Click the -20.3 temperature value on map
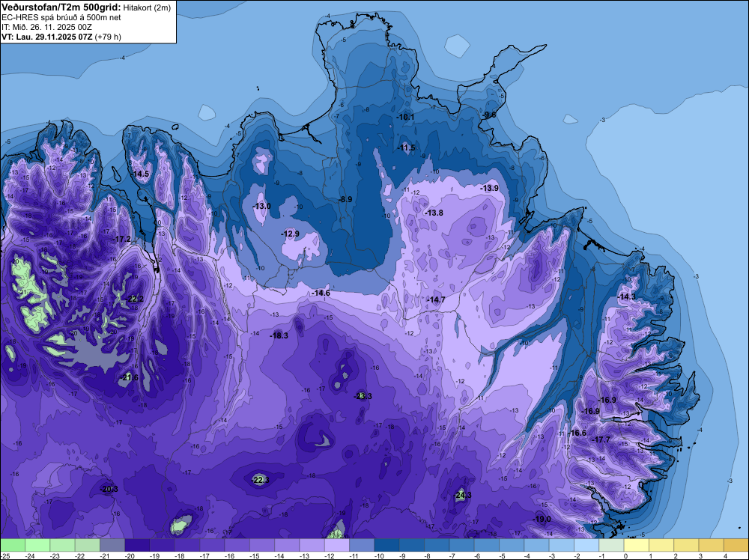 point(109,489)
